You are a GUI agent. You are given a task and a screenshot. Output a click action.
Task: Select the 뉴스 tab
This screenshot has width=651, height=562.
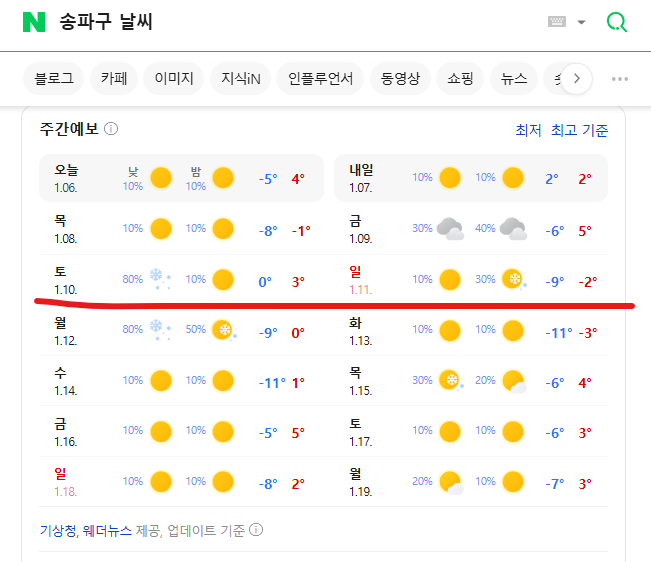tap(514, 79)
